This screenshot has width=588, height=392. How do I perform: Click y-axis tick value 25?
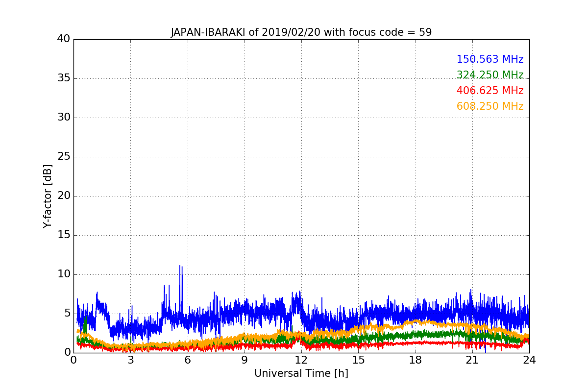(64, 157)
